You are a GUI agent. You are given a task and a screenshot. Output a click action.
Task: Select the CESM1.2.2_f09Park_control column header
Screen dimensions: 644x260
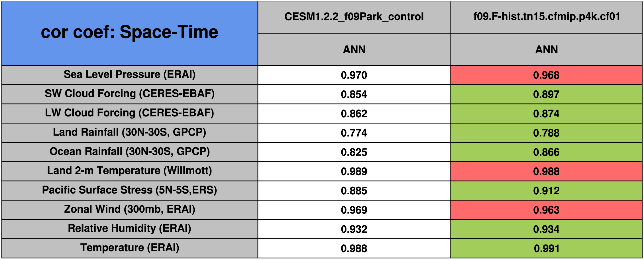click(354, 17)
